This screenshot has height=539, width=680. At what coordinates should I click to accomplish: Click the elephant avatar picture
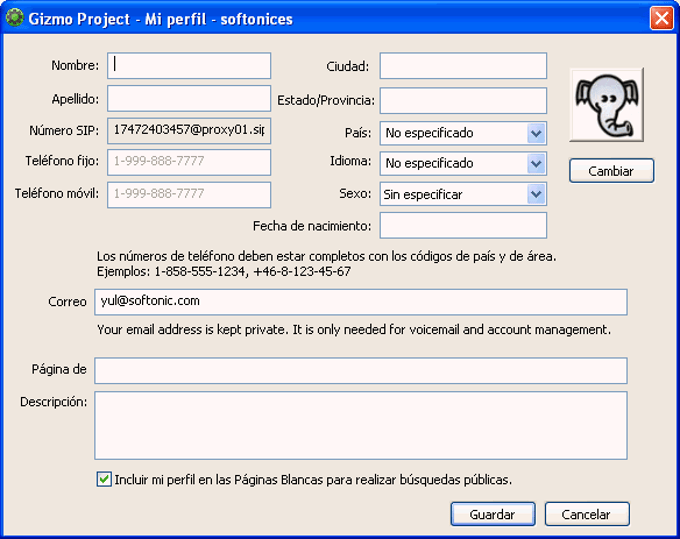tap(606, 105)
